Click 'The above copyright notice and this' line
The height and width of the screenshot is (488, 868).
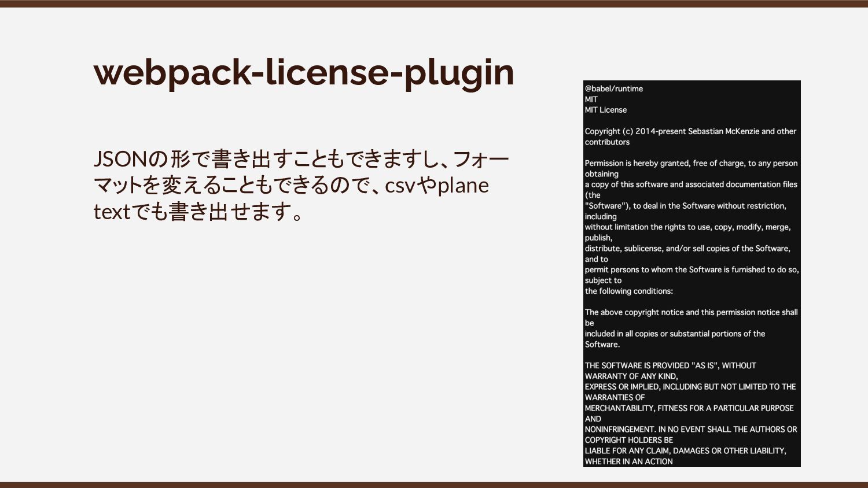click(691, 312)
